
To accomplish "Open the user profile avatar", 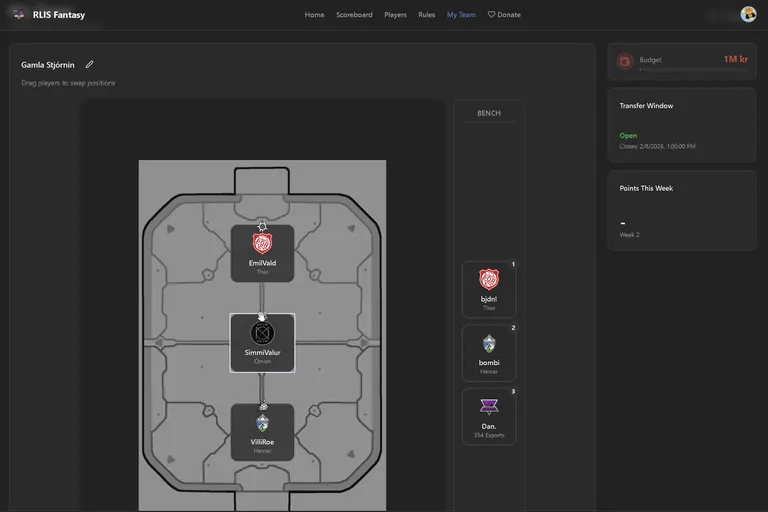I will 748,14.
